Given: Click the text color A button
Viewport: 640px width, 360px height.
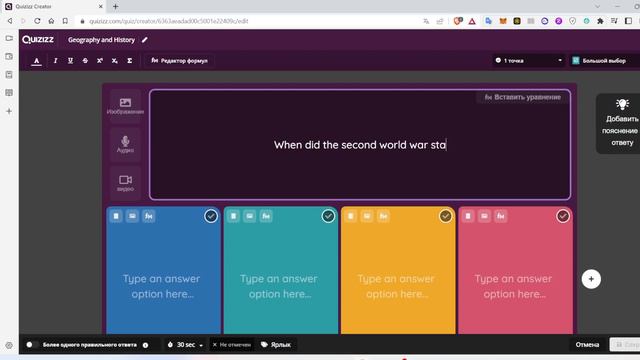Looking at the screenshot, I should (36, 61).
